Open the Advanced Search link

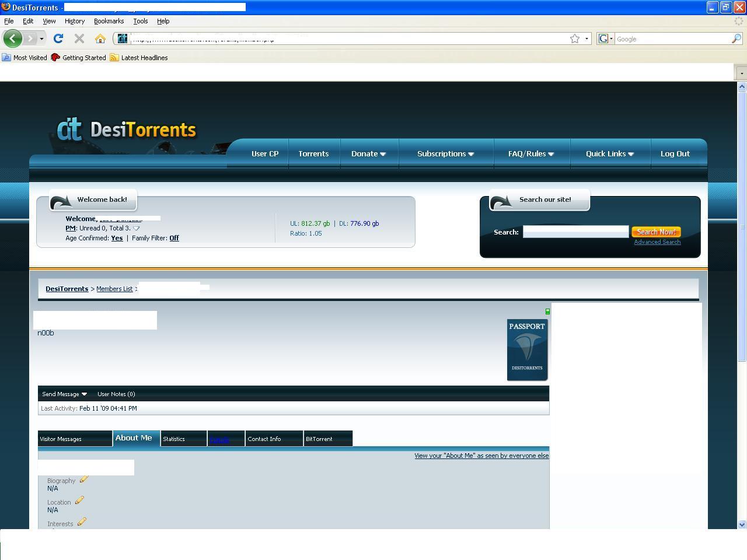coord(657,242)
